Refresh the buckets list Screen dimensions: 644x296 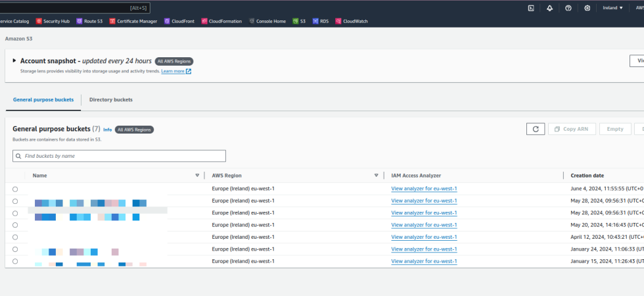536,129
